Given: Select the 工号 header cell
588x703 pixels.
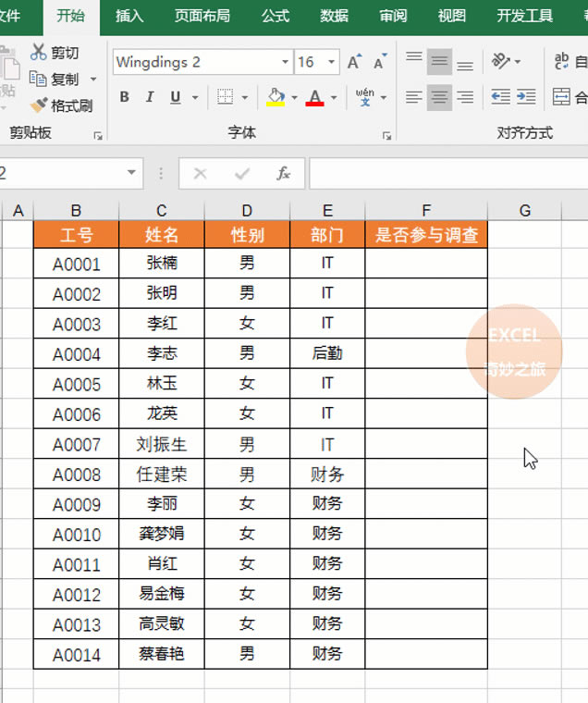Looking at the screenshot, I should [x=76, y=234].
